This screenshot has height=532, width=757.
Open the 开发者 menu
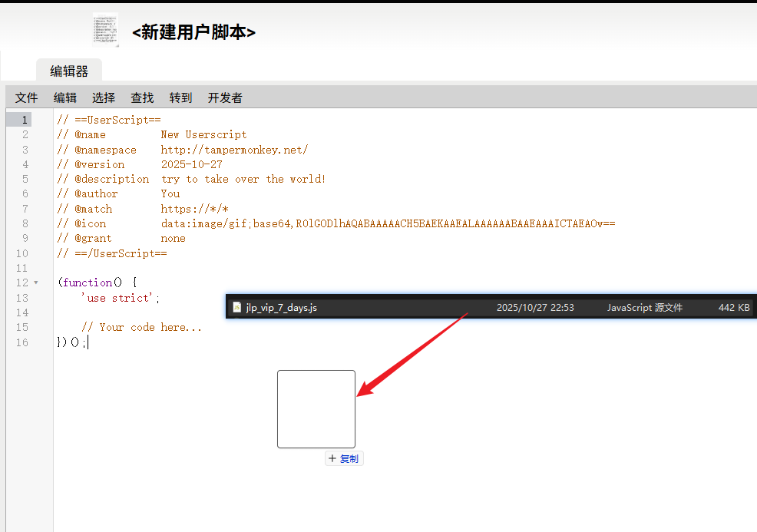pos(225,97)
